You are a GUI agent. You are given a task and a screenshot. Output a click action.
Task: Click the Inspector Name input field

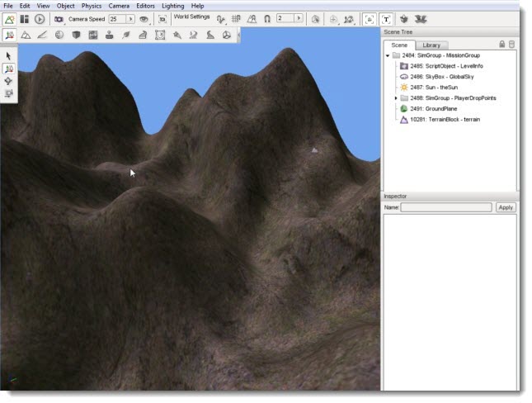[x=446, y=207]
